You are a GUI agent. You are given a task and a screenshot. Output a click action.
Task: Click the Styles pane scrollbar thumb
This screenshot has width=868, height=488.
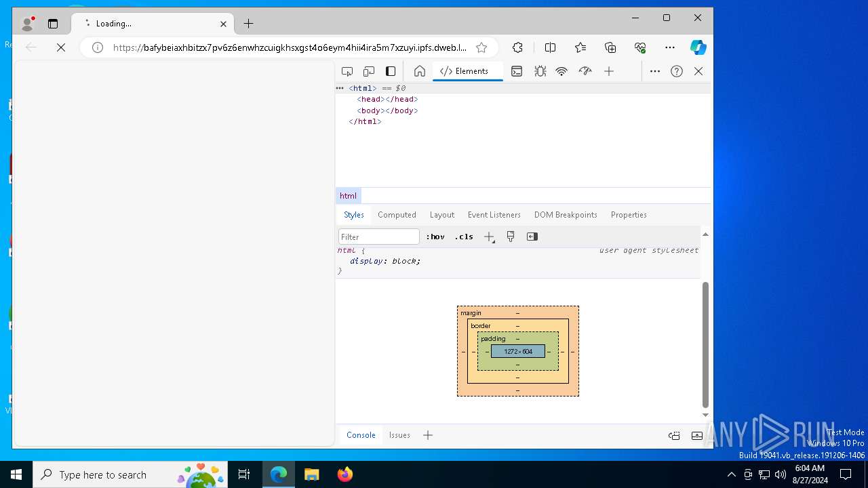[705, 344]
